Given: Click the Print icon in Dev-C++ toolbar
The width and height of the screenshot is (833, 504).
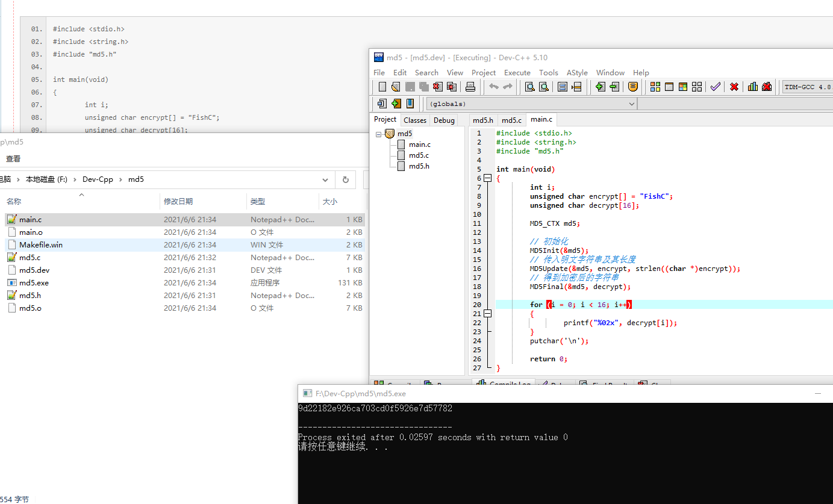Looking at the screenshot, I should tap(470, 87).
